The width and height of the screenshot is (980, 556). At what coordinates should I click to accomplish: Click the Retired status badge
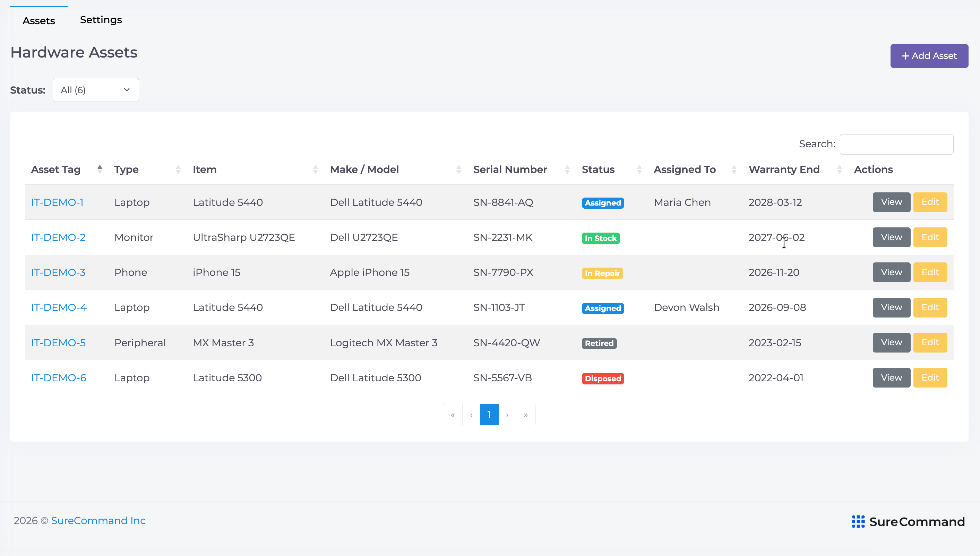(x=599, y=344)
